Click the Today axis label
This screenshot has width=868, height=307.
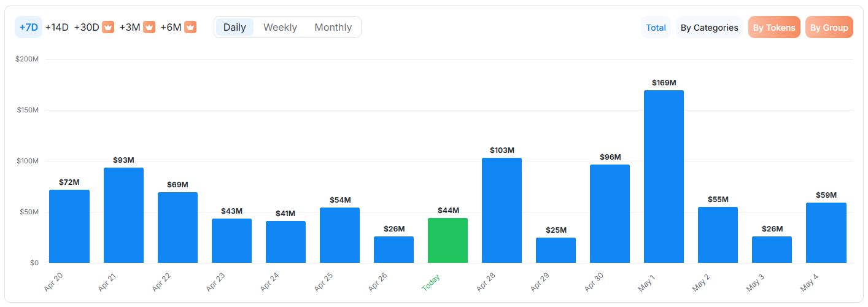point(432,282)
